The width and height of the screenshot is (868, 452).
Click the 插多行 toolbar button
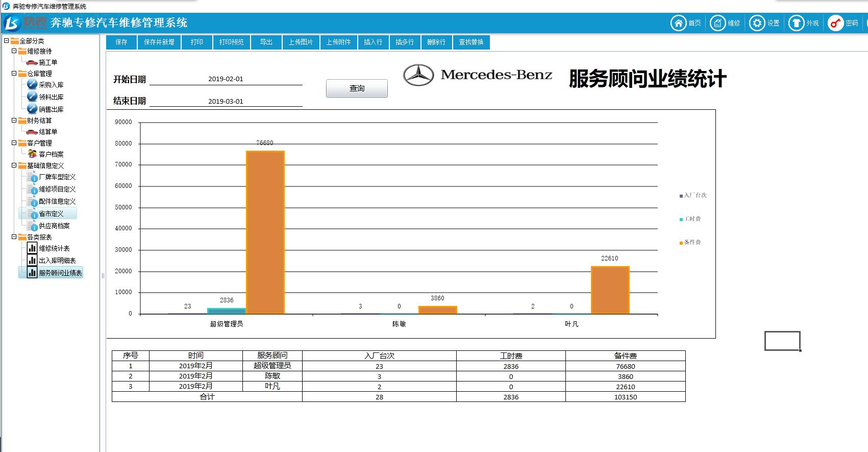pyautogui.click(x=405, y=42)
